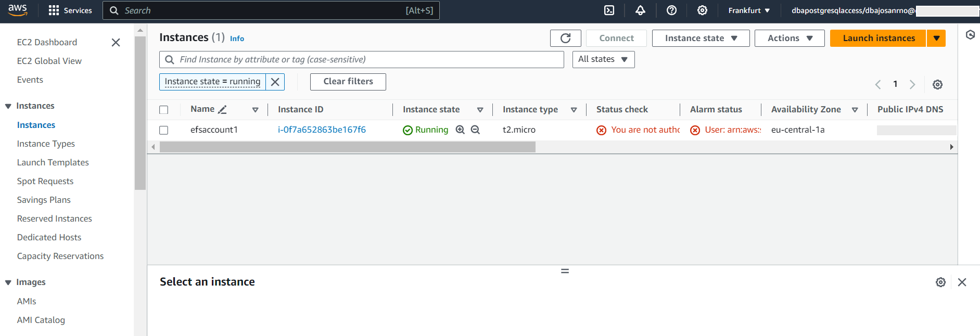
Task: Click the details panel resize handle
Action: tap(565, 271)
